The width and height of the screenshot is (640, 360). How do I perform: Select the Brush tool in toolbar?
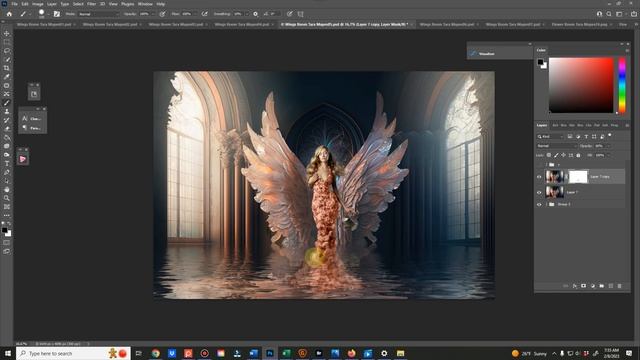pos(7,102)
